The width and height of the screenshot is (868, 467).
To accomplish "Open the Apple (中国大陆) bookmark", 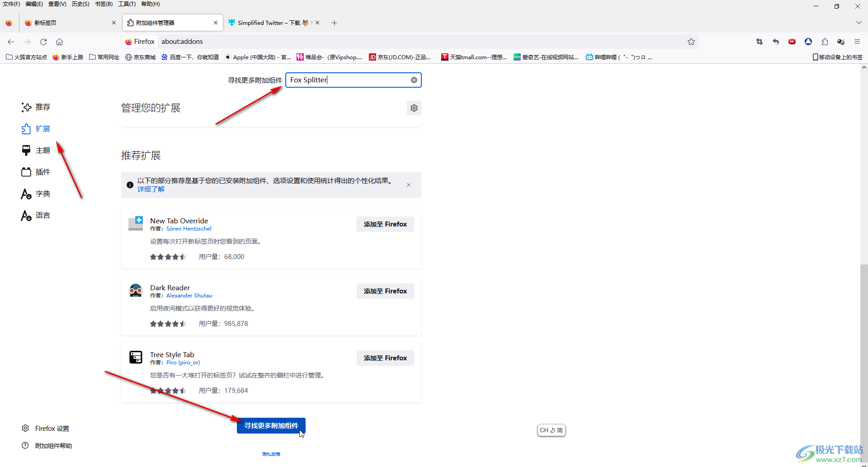I will coord(258,57).
